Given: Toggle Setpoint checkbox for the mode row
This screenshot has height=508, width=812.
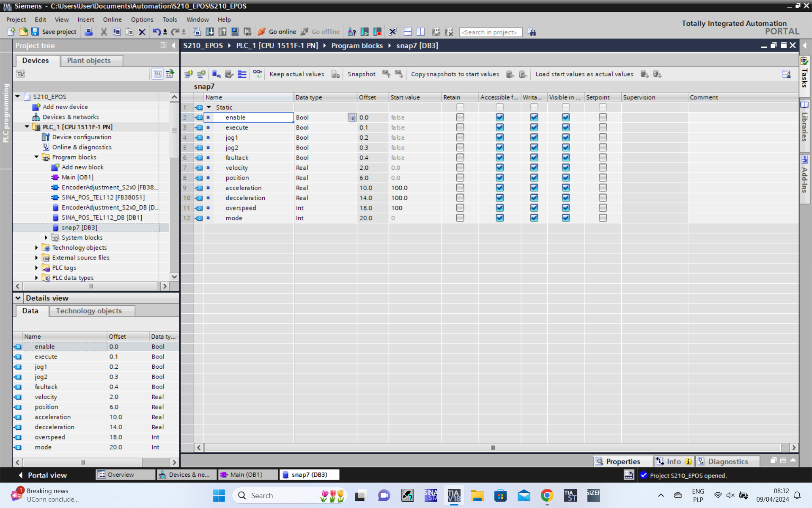Looking at the screenshot, I should click(603, 218).
